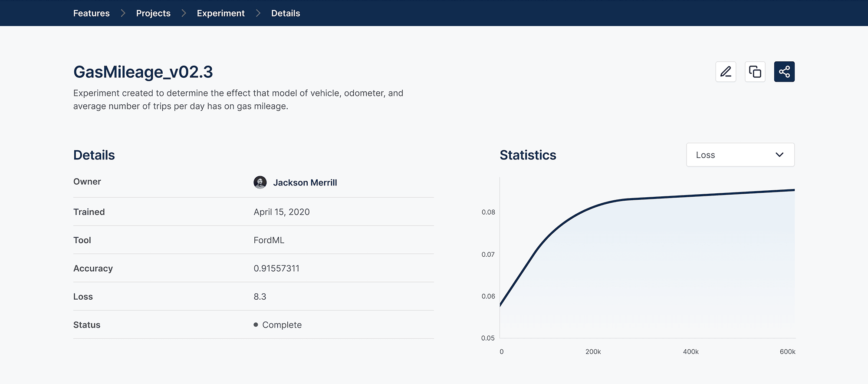Go to Features in the breadcrumb
The image size is (868, 384).
pyautogui.click(x=91, y=13)
